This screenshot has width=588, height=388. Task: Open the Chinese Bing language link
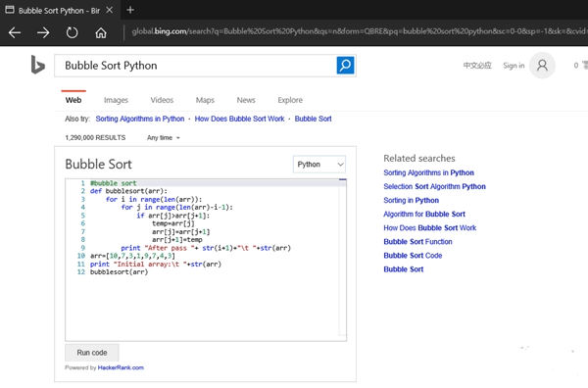tap(477, 66)
